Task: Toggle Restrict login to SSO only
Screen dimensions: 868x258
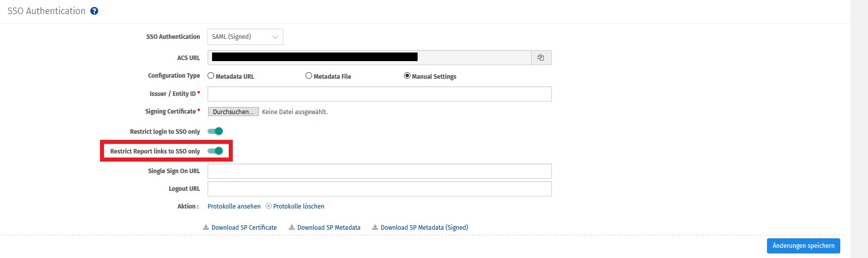Action: pos(215,131)
